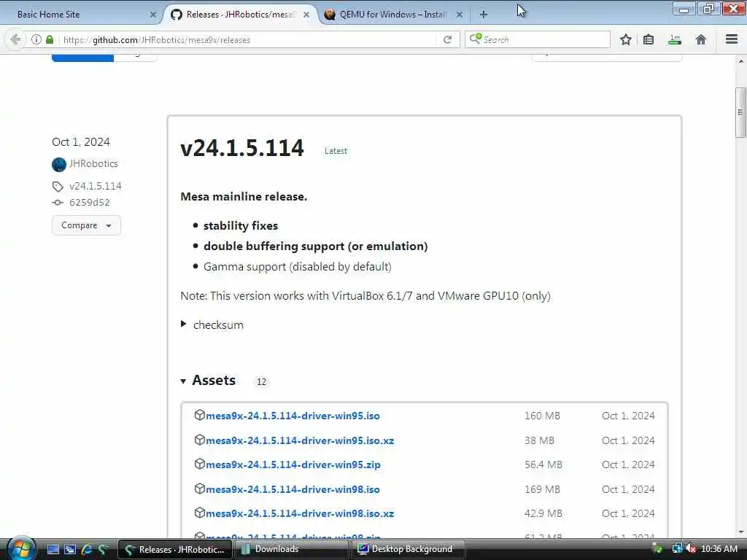This screenshot has width=747, height=560.
Task: Open the bookmarks list icon
Action: tap(649, 39)
